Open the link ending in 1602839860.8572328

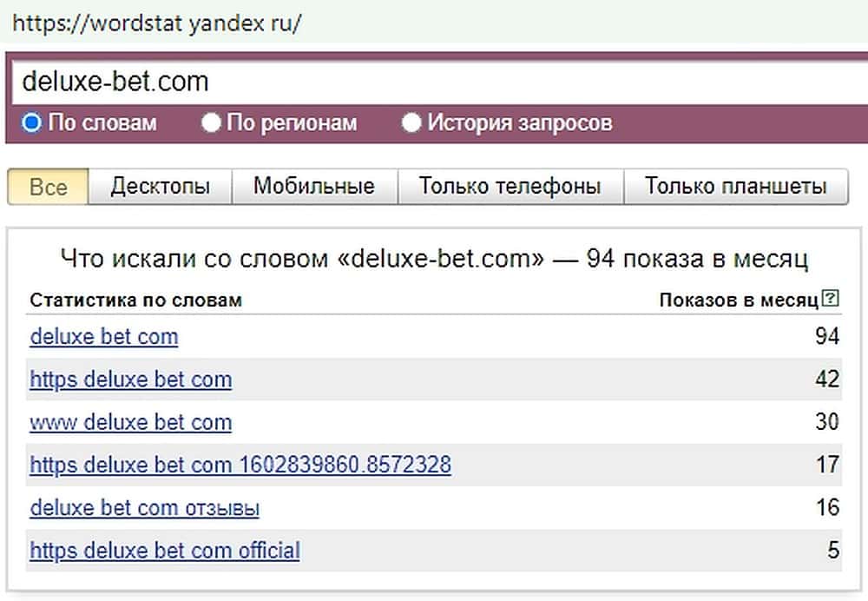pos(240,466)
